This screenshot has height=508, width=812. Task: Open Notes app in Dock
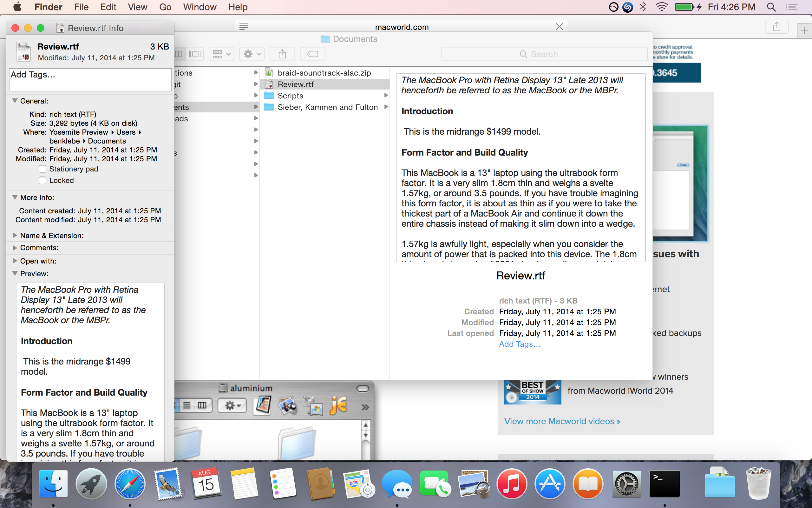click(244, 484)
